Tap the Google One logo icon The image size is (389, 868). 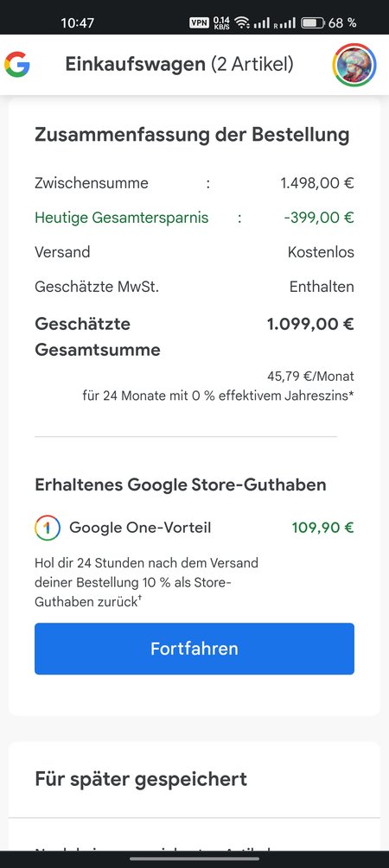(x=47, y=528)
